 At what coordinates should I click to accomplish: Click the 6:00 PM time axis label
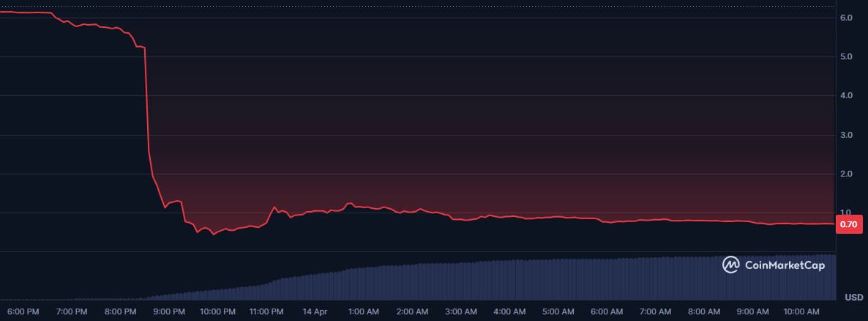(x=23, y=311)
